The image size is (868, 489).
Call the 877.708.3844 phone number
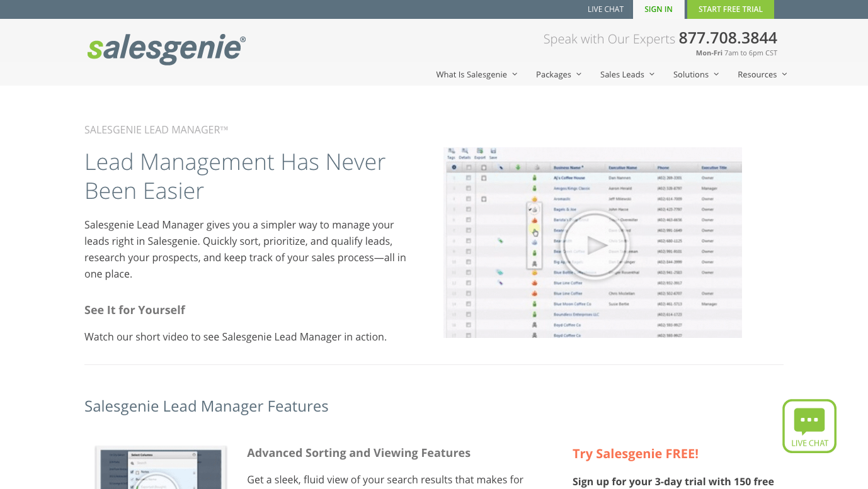click(x=728, y=38)
